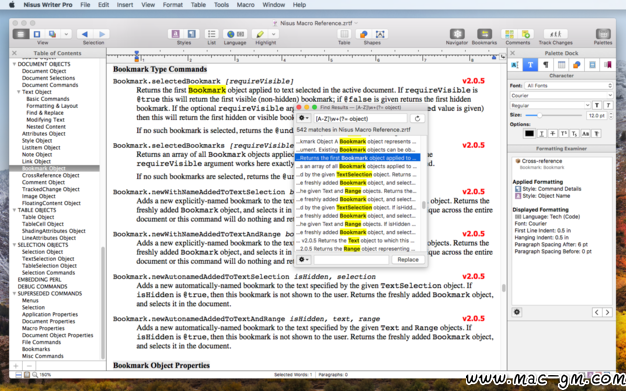Screen dimensions: 626x391
Task: Apply the Highlight marker tool
Action: pyautogui.click(x=260, y=34)
